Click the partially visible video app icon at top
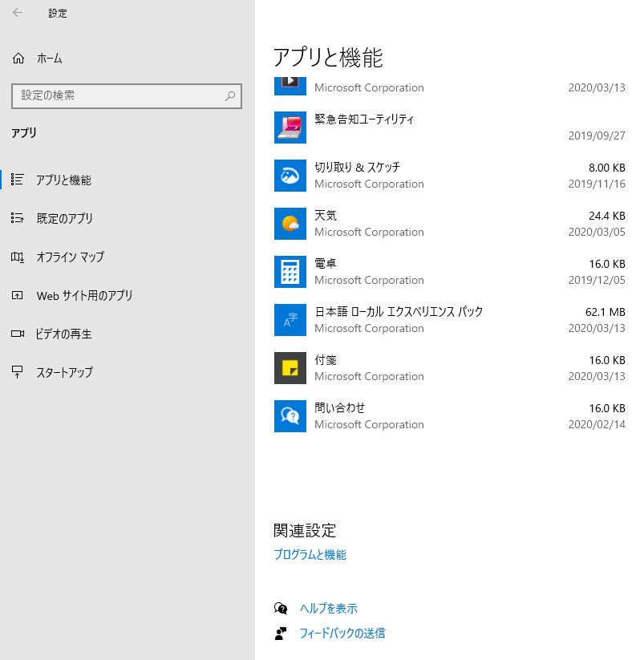The width and height of the screenshot is (644, 660). click(290, 87)
